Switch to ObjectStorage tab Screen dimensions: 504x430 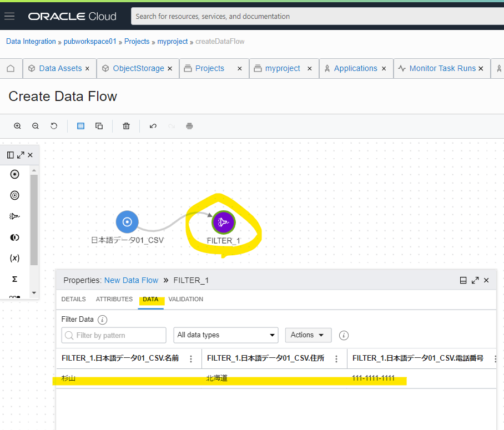tap(139, 68)
